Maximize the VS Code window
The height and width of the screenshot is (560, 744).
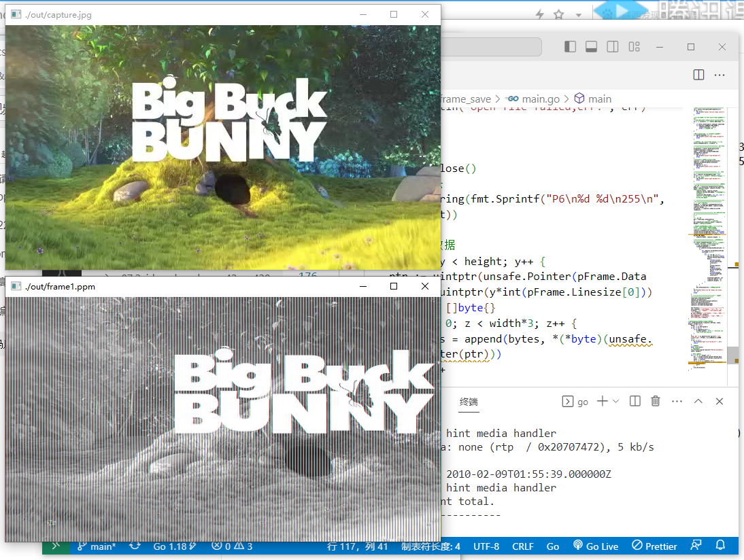point(691,47)
